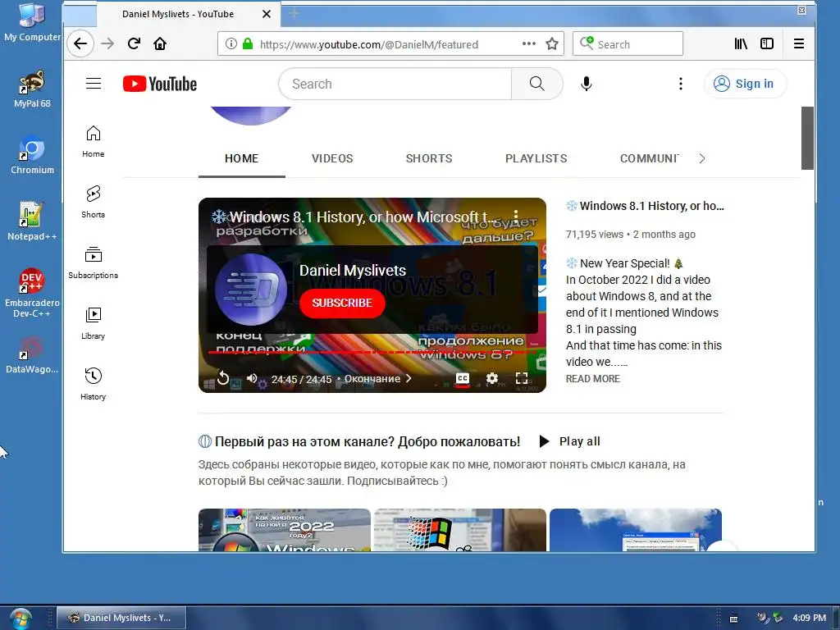
Task: Click the red SUBSCRIBE button
Action: pos(342,304)
